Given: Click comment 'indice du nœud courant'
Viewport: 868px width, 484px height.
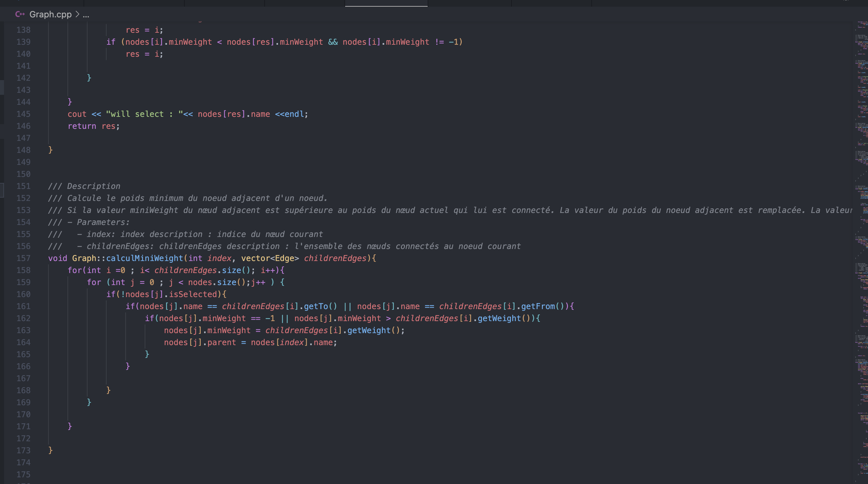Looking at the screenshot, I should tap(270, 234).
